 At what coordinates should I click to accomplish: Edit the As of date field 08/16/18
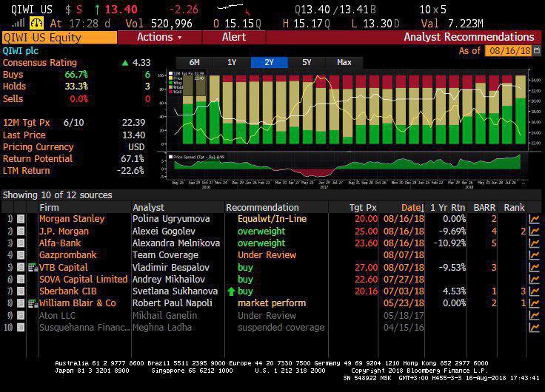click(x=509, y=51)
